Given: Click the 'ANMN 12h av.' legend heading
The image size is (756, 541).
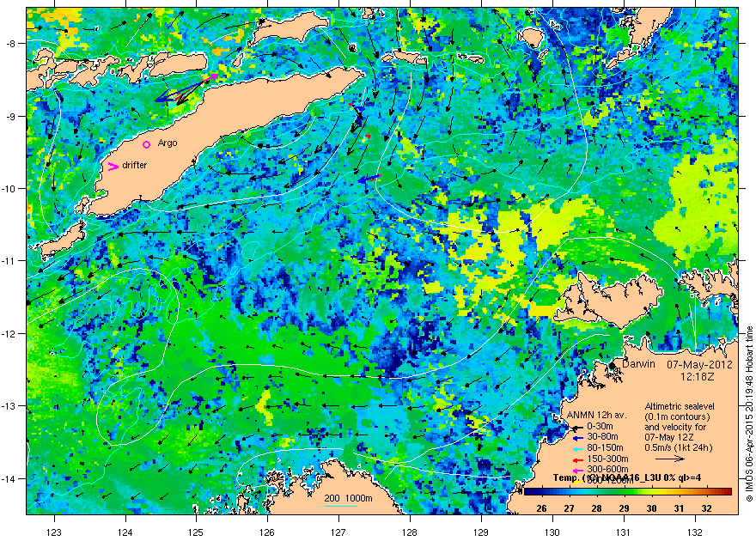Looking at the screenshot, I should point(597,416).
